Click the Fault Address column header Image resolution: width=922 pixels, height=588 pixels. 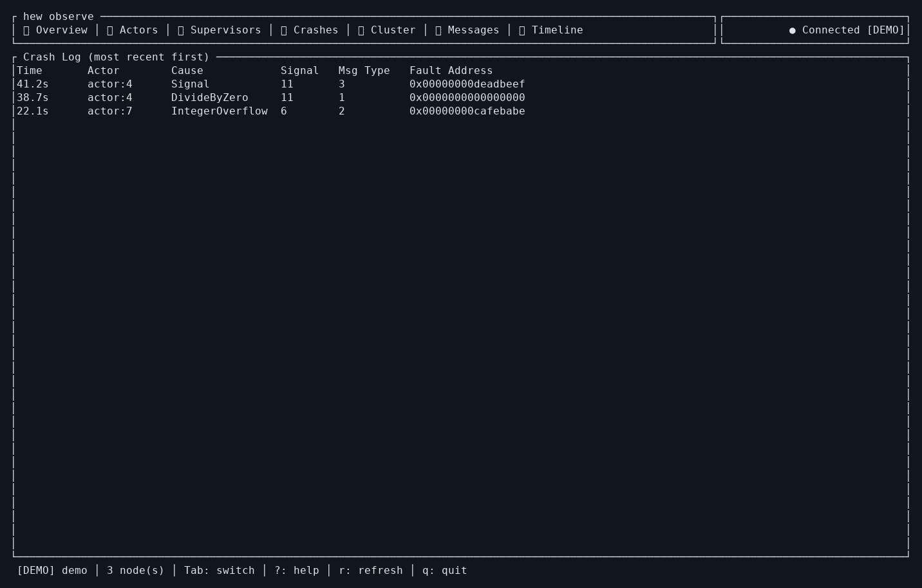tap(451, 71)
